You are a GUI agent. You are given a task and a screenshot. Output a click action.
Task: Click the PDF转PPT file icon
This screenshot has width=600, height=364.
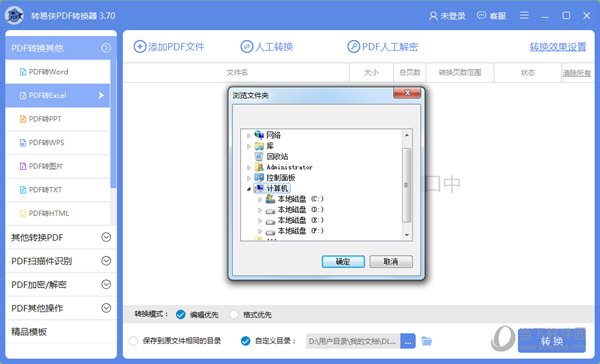[x=23, y=119]
